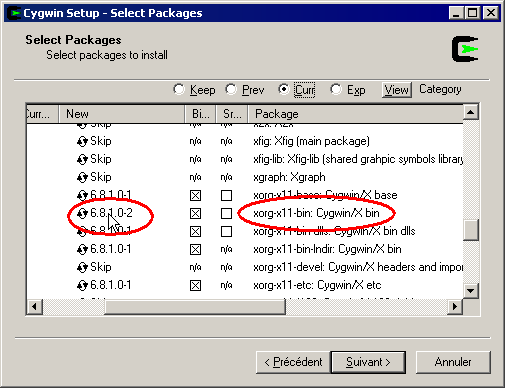
Task: Click the cycle icon in the xorg-x11-bin-lndir row
Action: click(82, 249)
